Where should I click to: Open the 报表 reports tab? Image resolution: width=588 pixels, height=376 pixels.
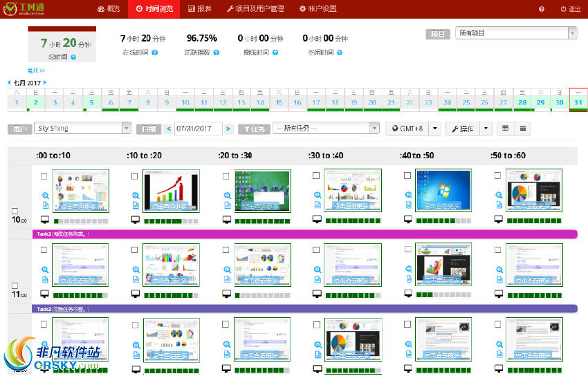pos(200,8)
